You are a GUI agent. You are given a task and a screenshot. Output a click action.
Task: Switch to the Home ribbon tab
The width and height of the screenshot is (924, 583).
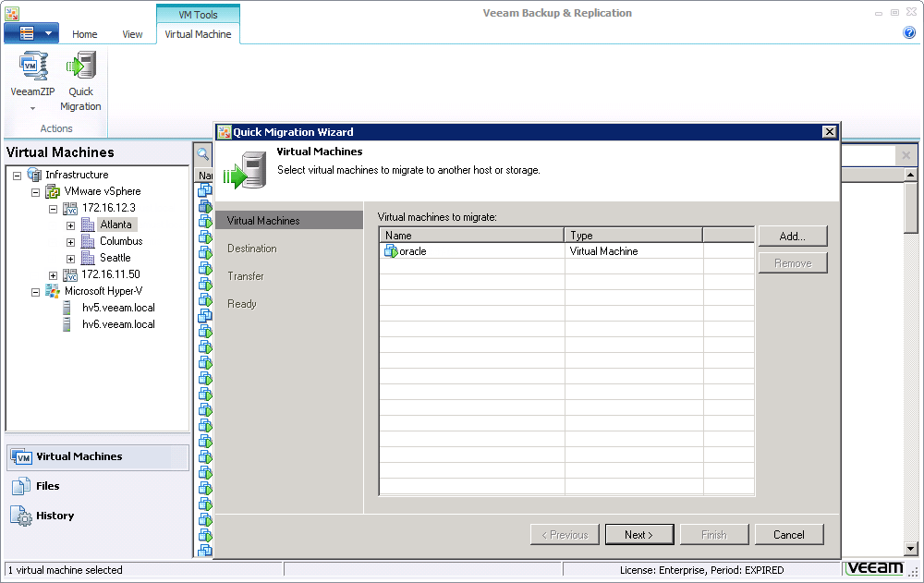[x=84, y=34]
